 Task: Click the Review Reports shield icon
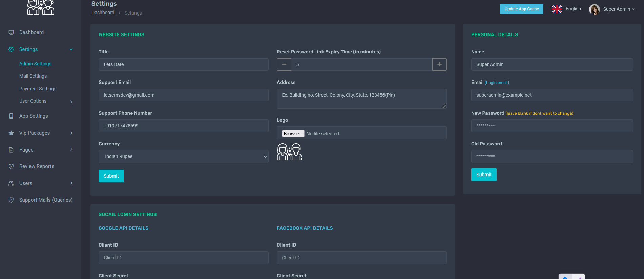click(x=11, y=166)
